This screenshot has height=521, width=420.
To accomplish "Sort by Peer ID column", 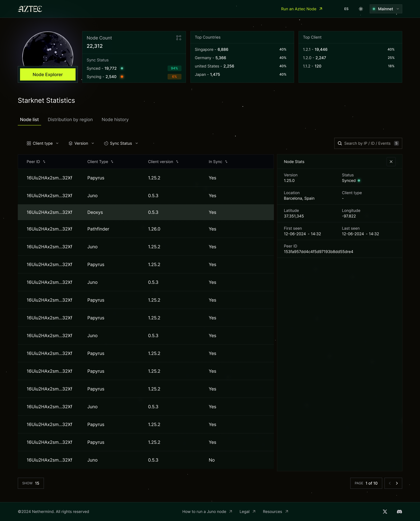I will (44, 162).
